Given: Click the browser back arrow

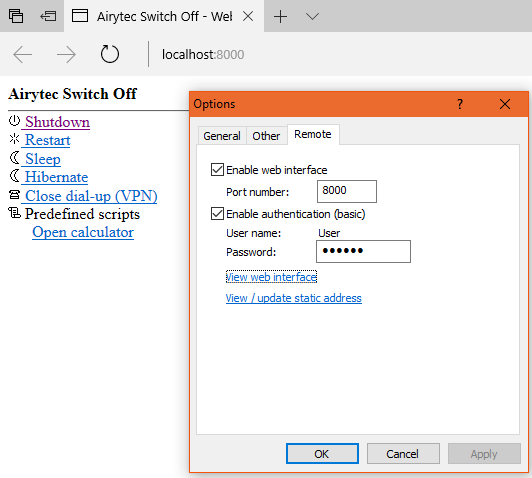Looking at the screenshot, I should click(22, 54).
